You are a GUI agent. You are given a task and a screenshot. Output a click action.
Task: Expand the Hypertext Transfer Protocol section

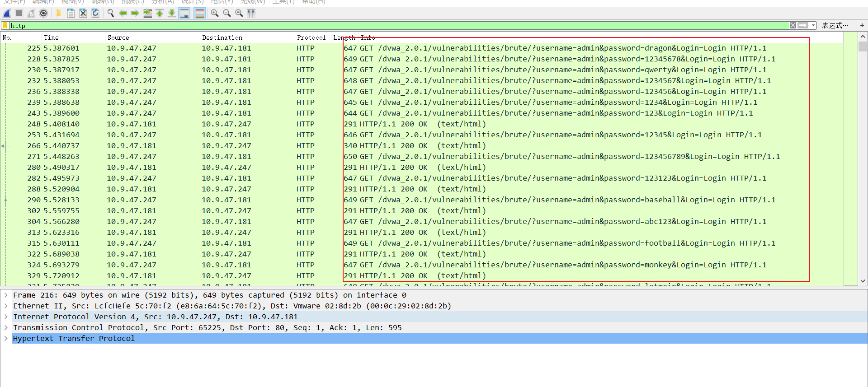tap(6, 338)
